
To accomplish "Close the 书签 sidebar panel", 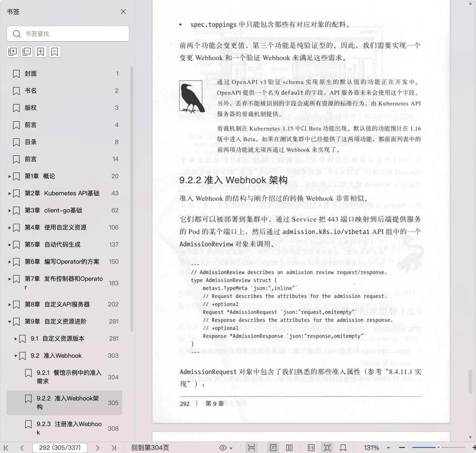I will coord(123,12).
